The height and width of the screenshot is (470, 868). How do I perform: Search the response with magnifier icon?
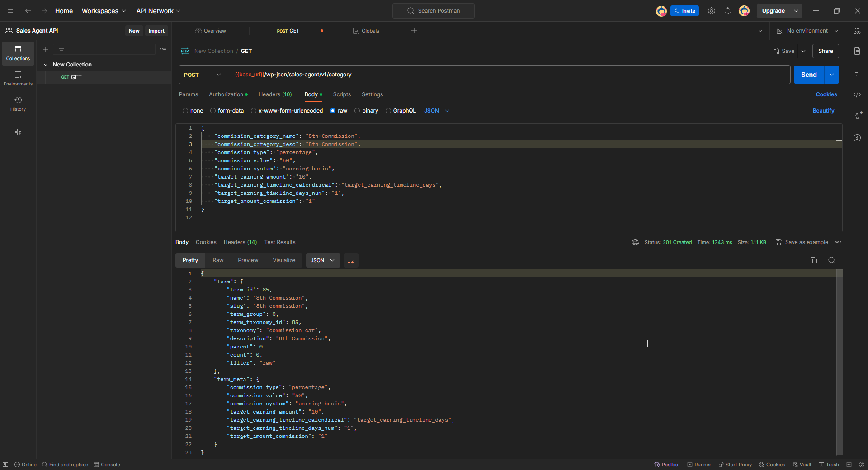coord(832,260)
